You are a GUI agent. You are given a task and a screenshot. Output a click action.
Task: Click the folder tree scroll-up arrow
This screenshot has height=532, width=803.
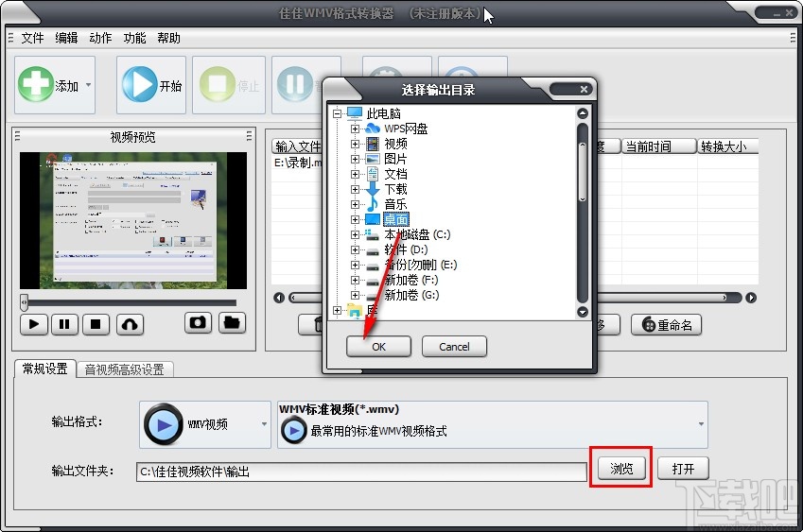583,113
